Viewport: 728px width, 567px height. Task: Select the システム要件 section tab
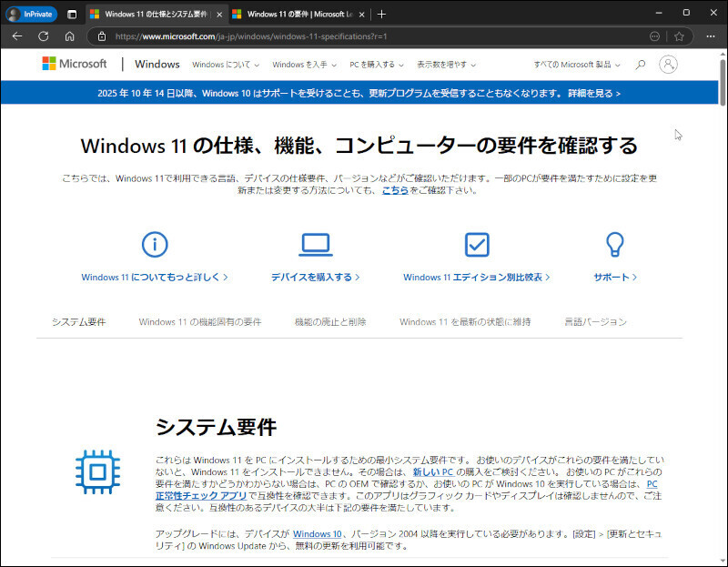pyautogui.click(x=79, y=322)
